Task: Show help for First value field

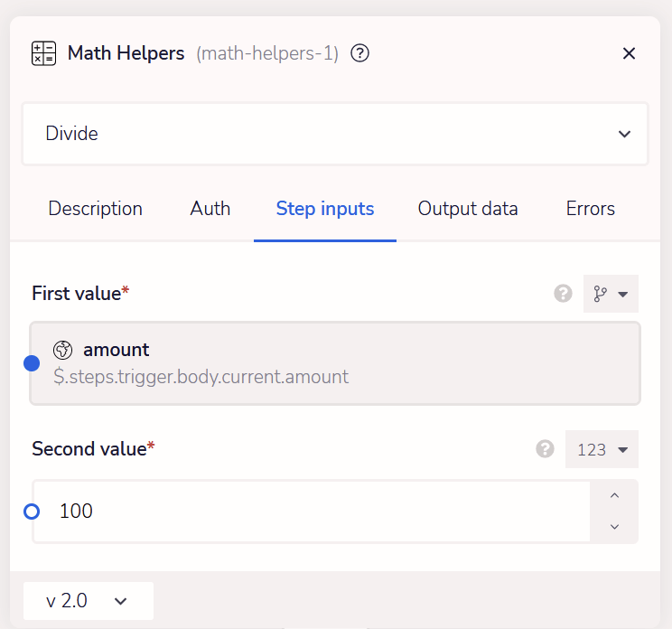Action: point(563,294)
